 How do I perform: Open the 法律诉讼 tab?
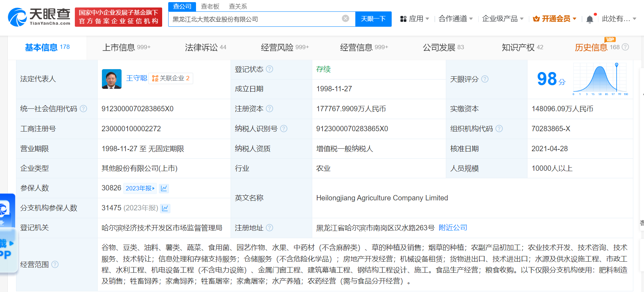point(206,47)
